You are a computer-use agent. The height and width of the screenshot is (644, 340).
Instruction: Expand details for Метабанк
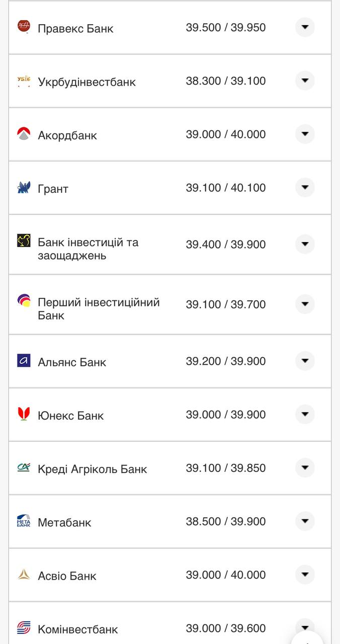[305, 521]
